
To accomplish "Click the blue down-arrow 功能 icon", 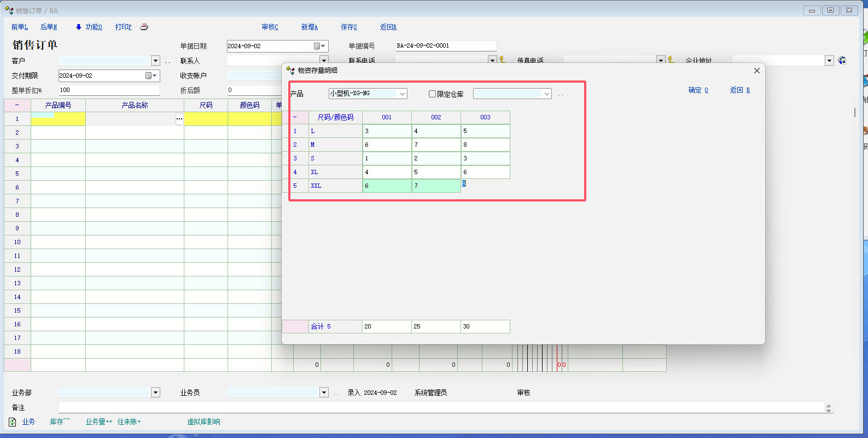I will pos(78,27).
